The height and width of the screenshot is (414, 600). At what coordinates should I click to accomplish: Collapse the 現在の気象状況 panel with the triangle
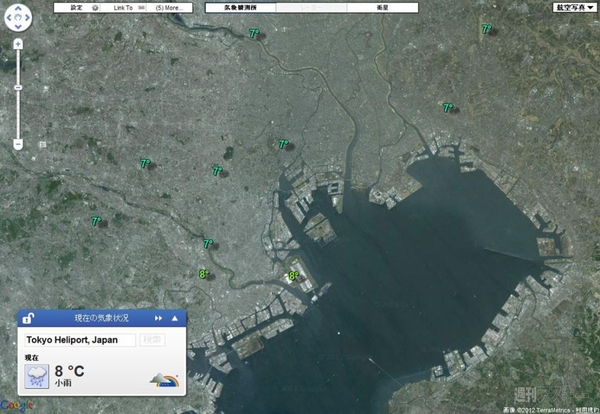pos(174,318)
